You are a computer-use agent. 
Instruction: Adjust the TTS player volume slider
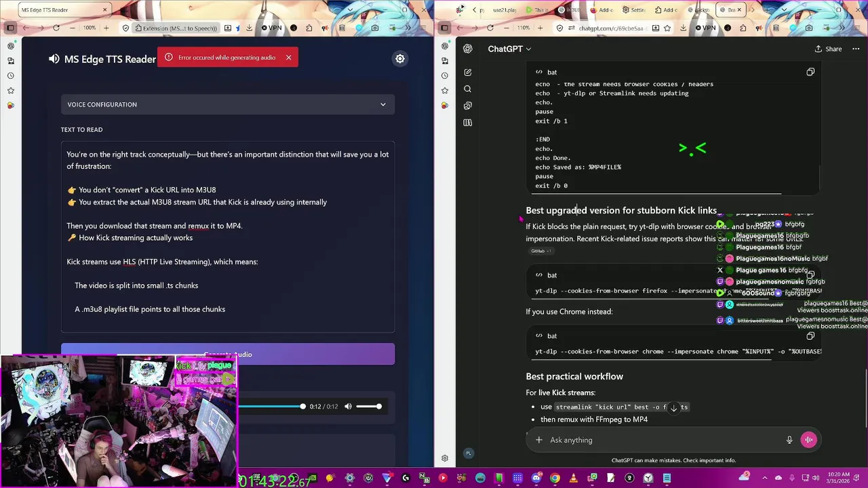[369, 407]
